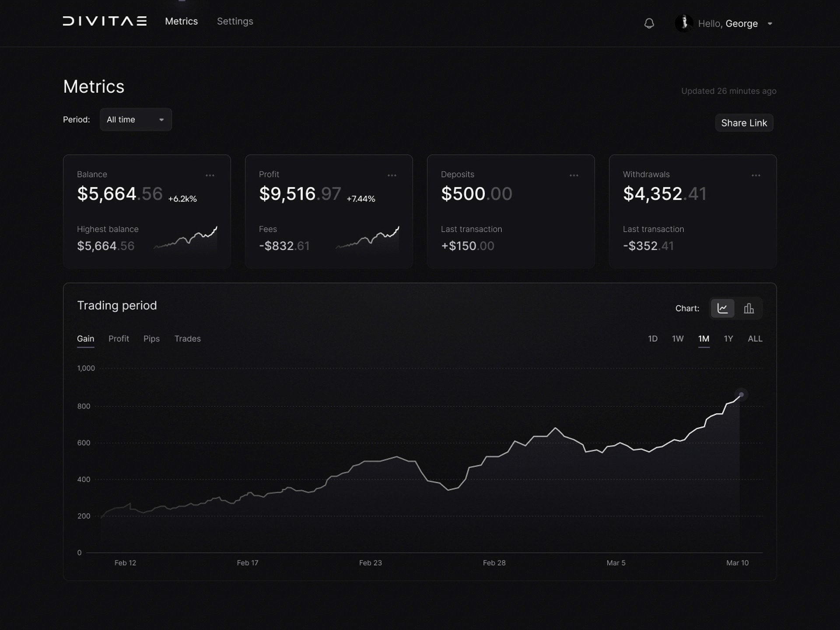Open the Deposits card three-dot menu
The image size is (840, 630).
[x=574, y=175]
